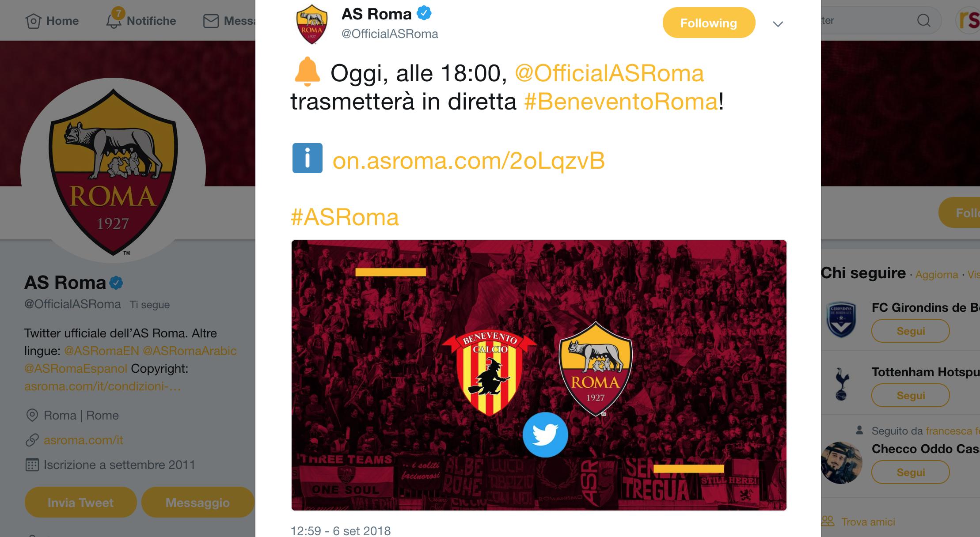Viewport: 980px width, 537px height.
Task: Open the Benevento vs Roma match image
Action: [539, 375]
